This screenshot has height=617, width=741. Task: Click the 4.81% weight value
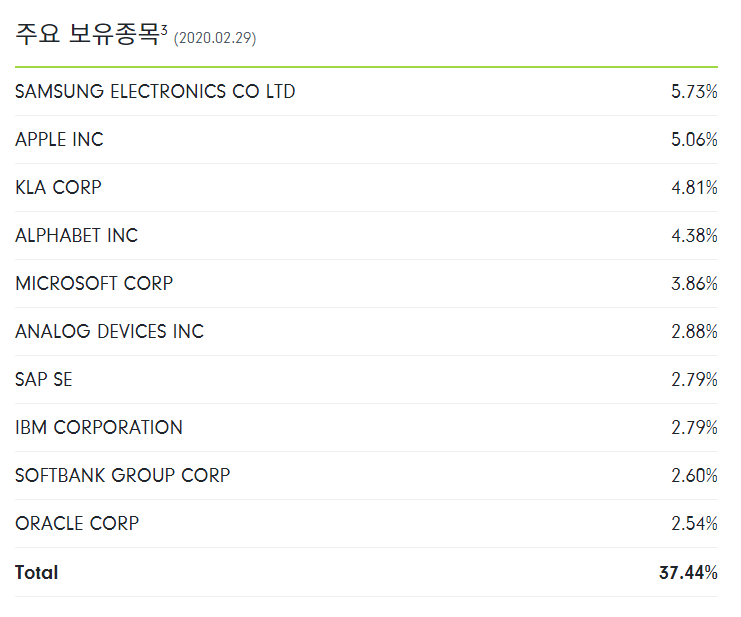click(694, 188)
